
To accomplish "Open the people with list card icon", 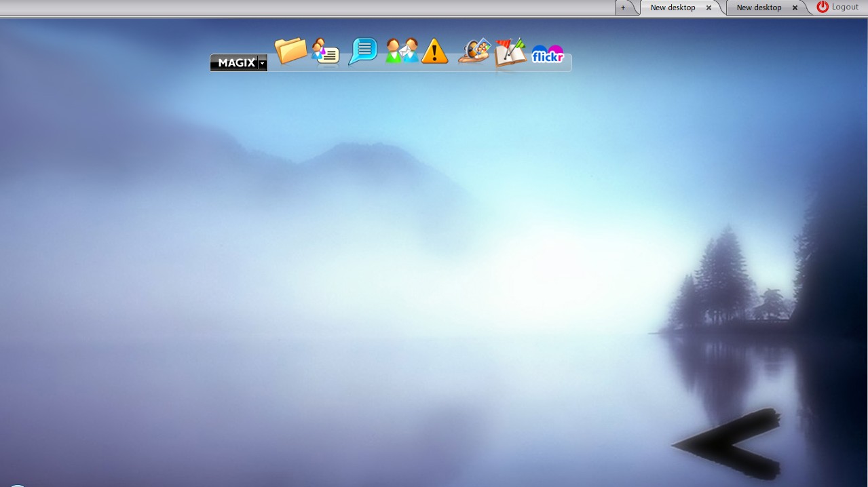I will click(x=326, y=52).
